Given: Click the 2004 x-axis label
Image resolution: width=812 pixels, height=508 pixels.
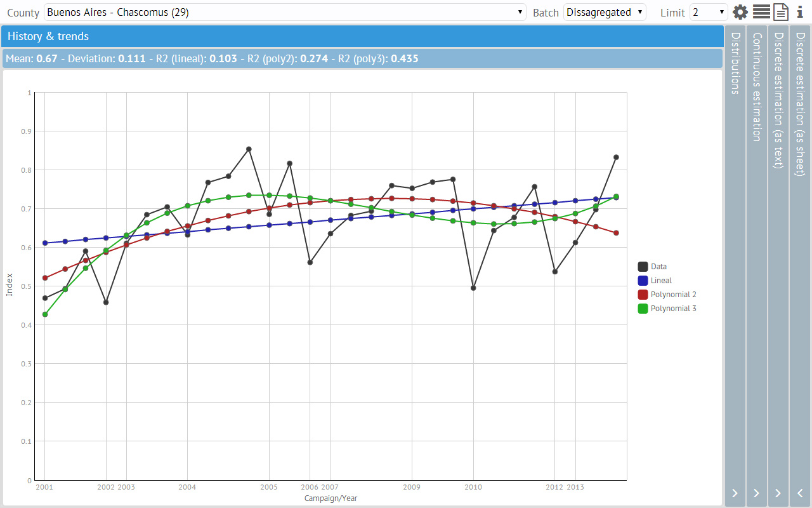Looking at the screenshot, I should click(x=187, y=488).
